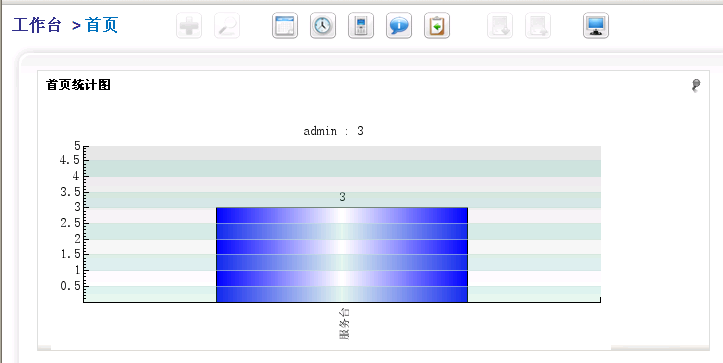Open the blue info speech-bubble icon
The height and width of the screenshot is (363, 723).
(399, 25)
